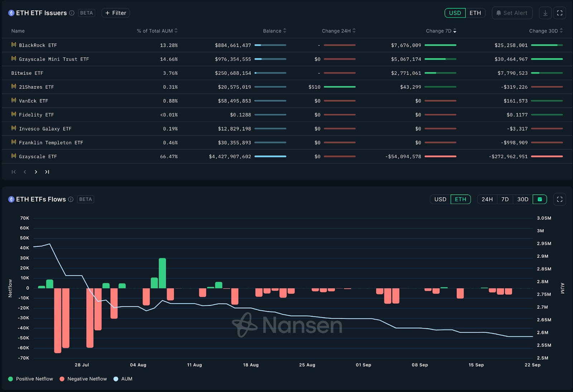Open the info icon next to ETH ETF Issuers
Viewport: 573px width, 392px height.
coord(72,13)
